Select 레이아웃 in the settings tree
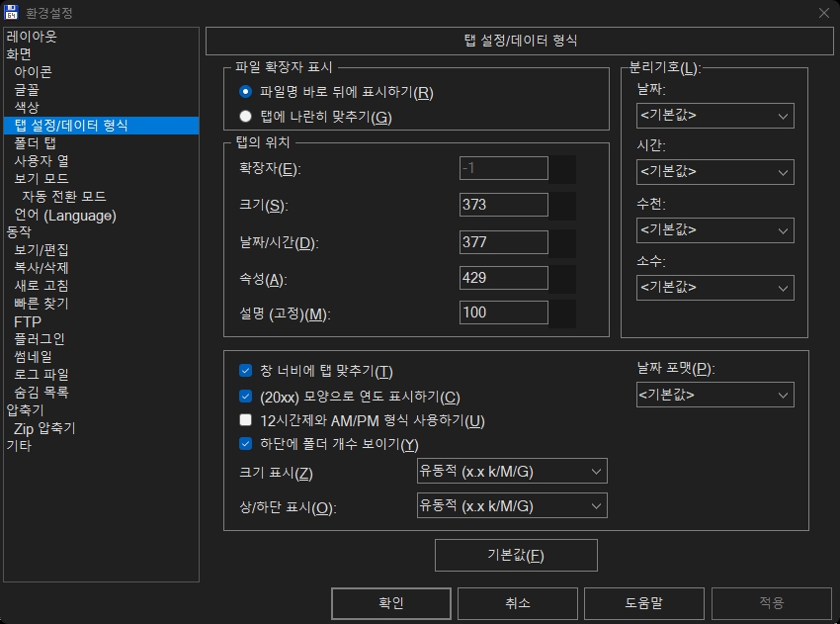This screenshot has width=840, height=624. pos(32,37)
